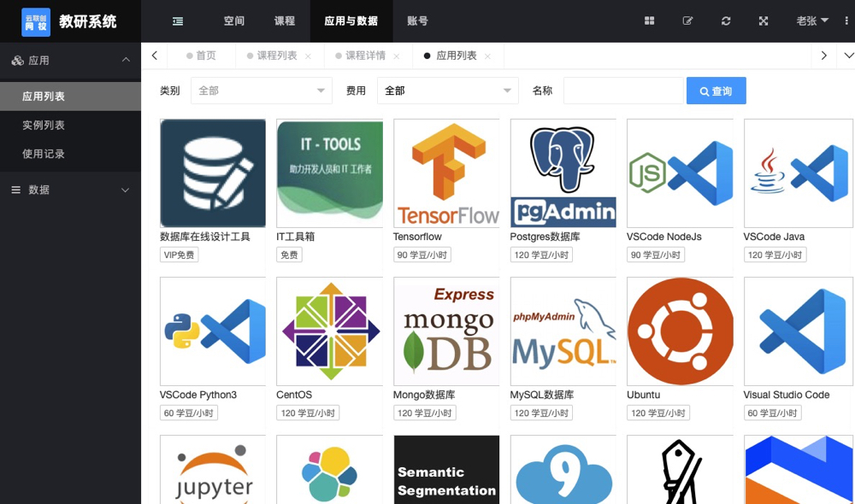Open the VSCode Java app icon
This screenshot has height=504, width=855.
click(799, 173)
